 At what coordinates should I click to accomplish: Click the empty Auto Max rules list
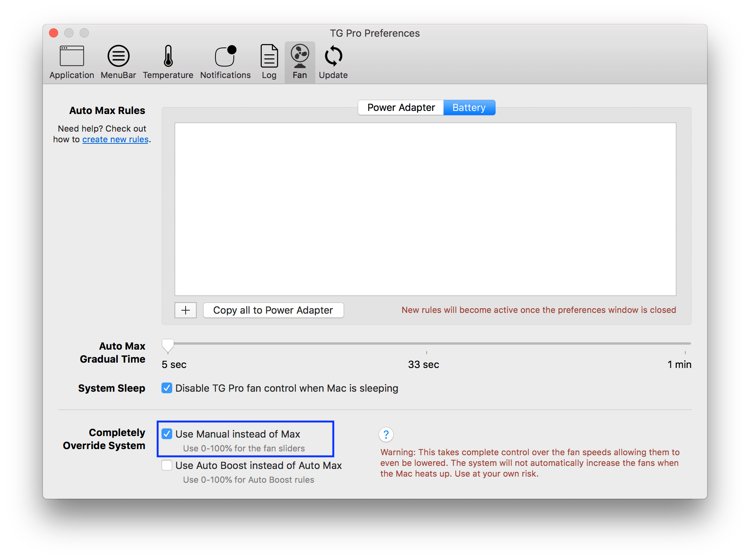pos(426,209)
